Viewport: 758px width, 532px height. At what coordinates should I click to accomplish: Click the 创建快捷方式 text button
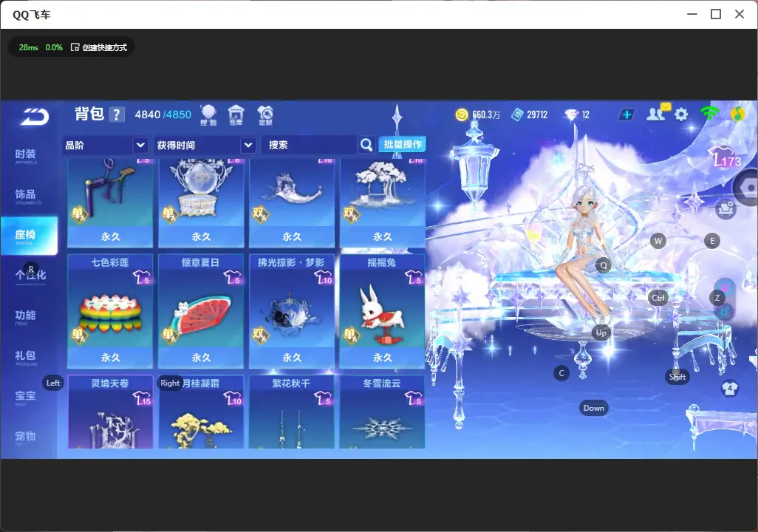pyautogui.click(x=104, y=47)
